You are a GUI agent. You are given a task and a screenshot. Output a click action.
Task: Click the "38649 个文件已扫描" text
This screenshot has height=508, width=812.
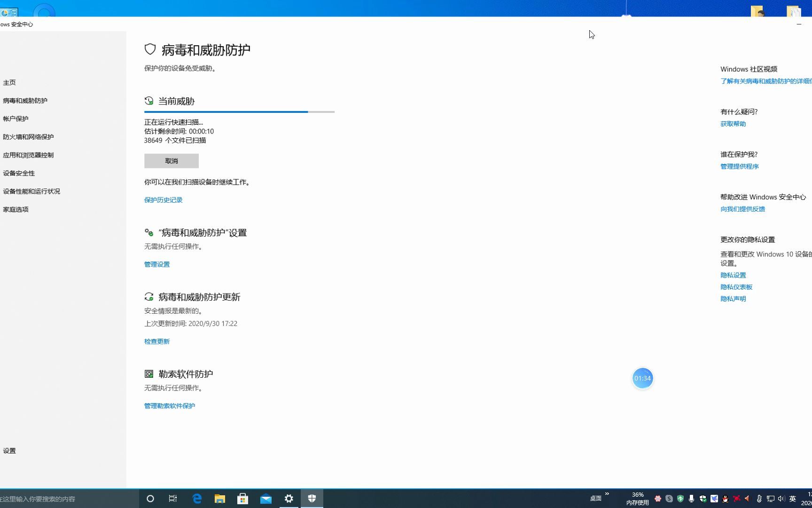click(x=175, y=140)
